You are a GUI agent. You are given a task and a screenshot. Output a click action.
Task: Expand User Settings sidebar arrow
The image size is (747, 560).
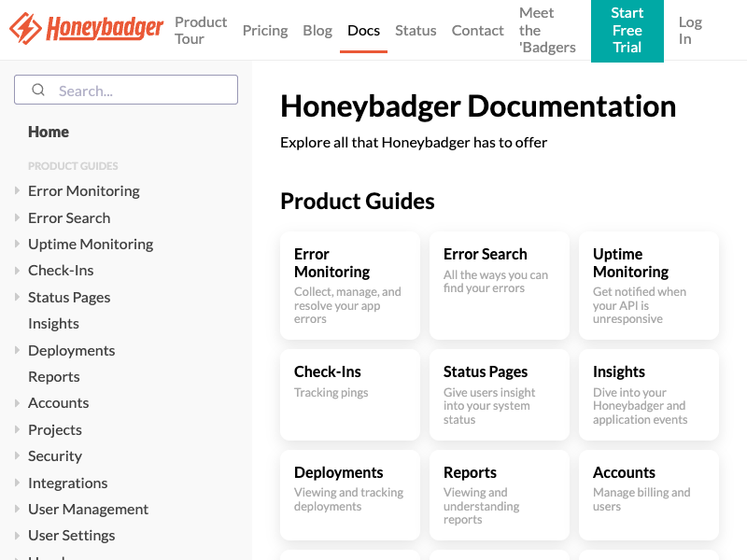17,535
